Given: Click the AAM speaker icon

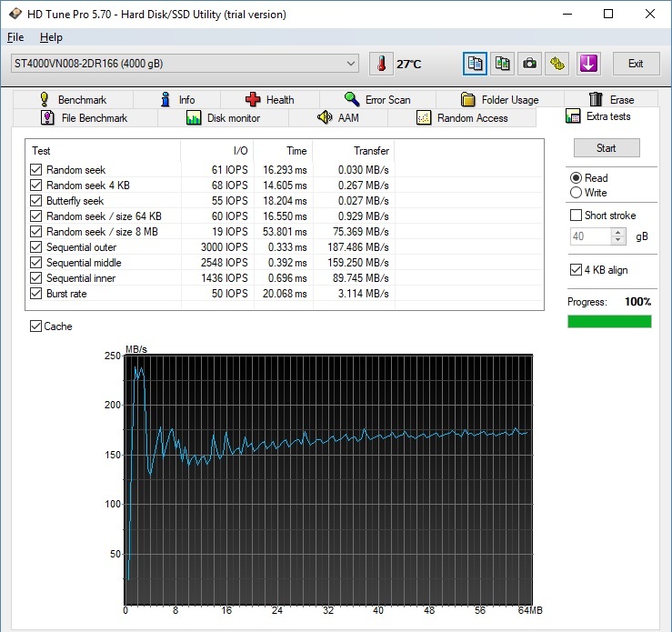Looking at the screenshot, I should pos(325,117).
